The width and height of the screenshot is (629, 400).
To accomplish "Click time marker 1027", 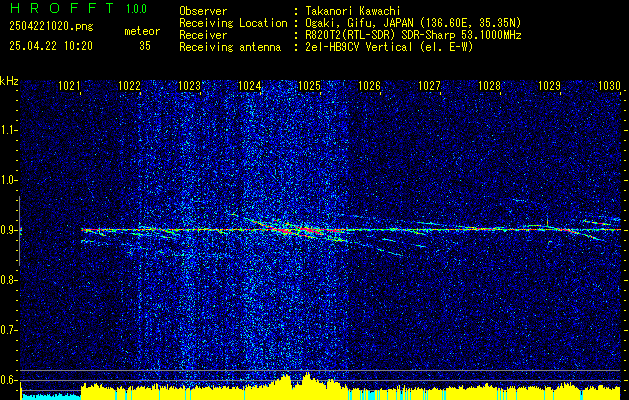I will 430,85.
